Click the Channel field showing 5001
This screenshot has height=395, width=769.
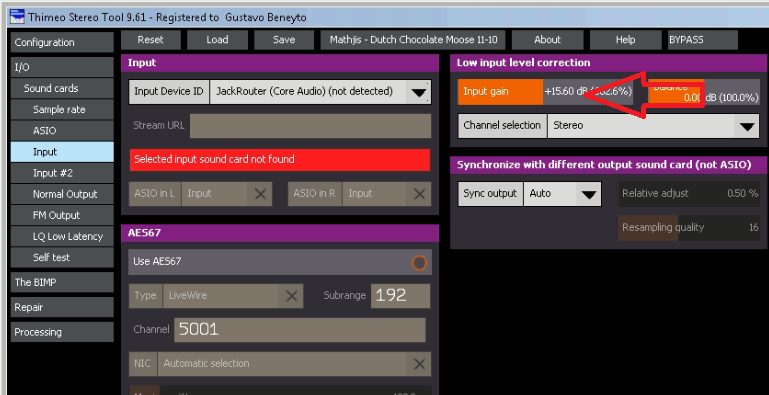click(300, 330)
